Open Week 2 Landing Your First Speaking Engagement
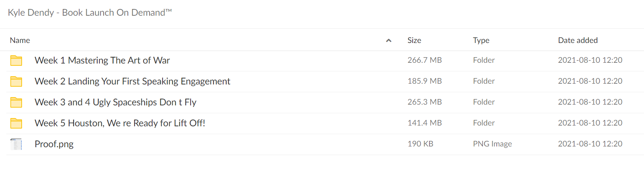Screen dimensions: 644x173 tap(132, 81)
